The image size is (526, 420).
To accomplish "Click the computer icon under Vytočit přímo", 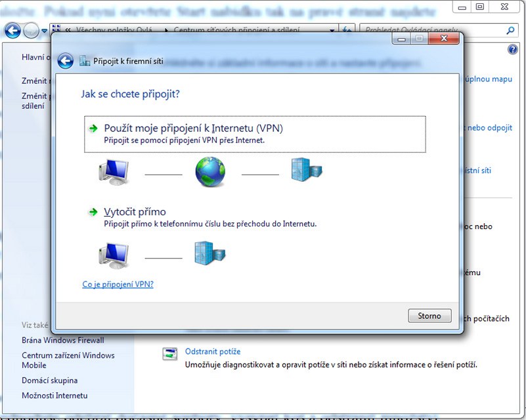I will coord(113,256).
